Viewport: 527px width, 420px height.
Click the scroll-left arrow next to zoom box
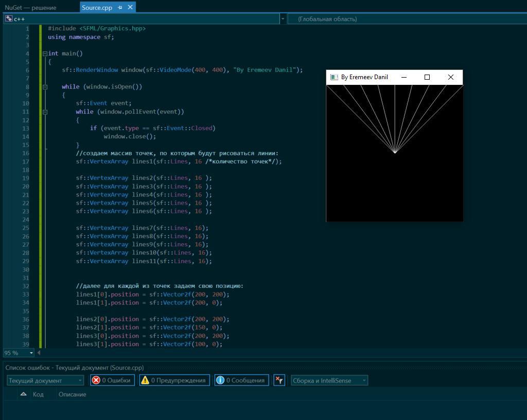[x=39, y=353]
